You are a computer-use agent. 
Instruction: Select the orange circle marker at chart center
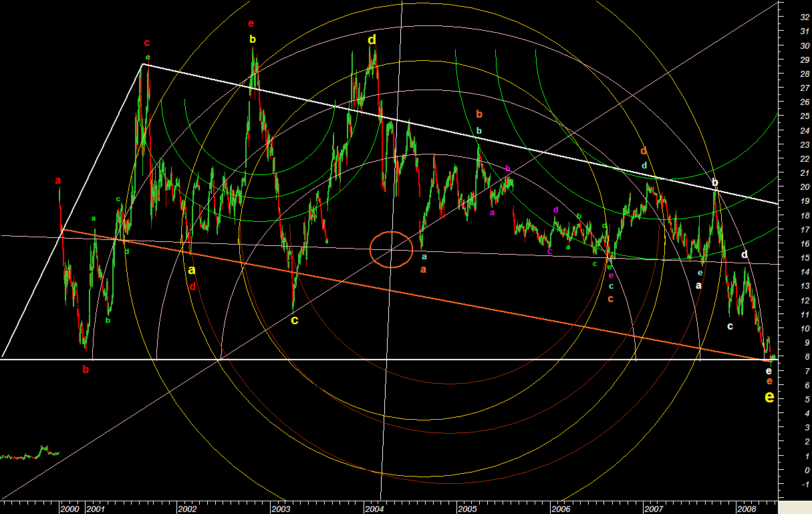[391, 249]
